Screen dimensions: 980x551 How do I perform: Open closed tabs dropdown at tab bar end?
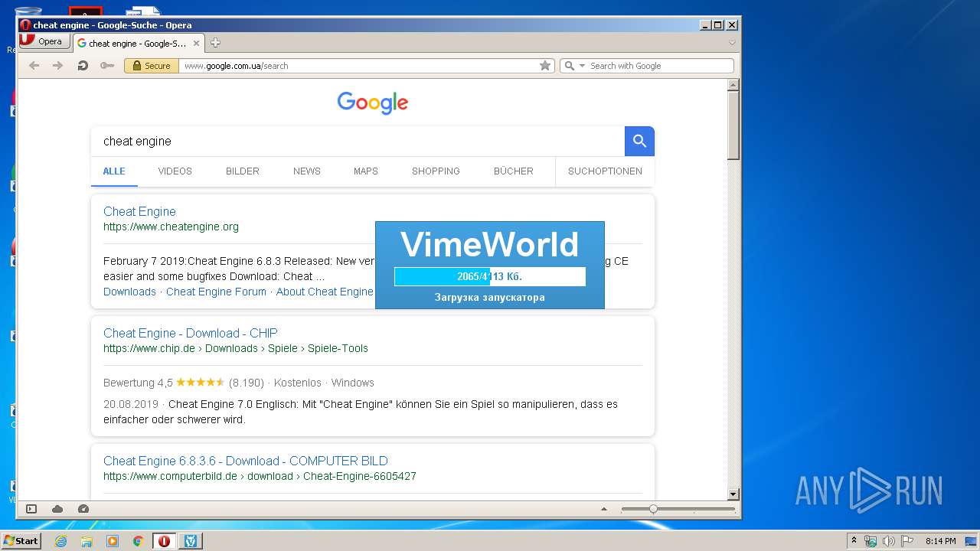(x=732, y=43)
